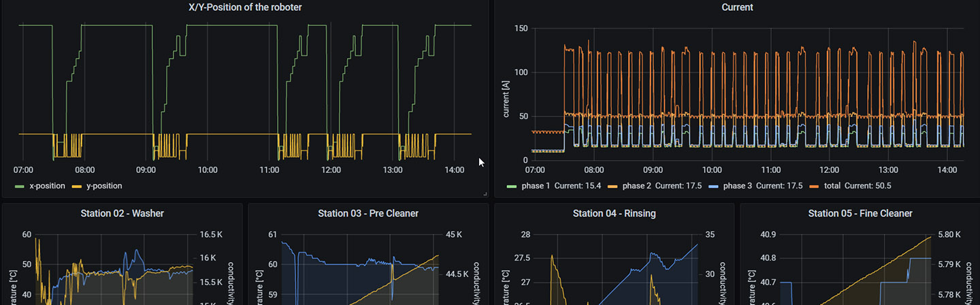Click the 14:00 tick on the Current chart
This screenshot has width=980, height=305.
[947, 170]
